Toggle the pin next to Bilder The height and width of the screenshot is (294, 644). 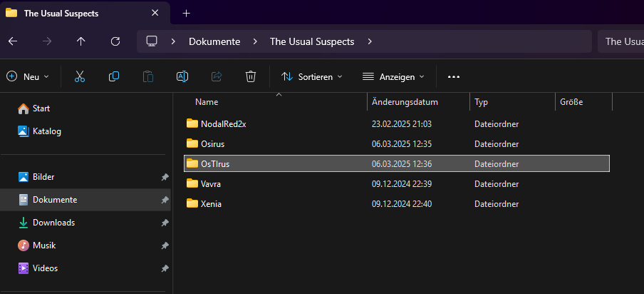click(165, 177)
